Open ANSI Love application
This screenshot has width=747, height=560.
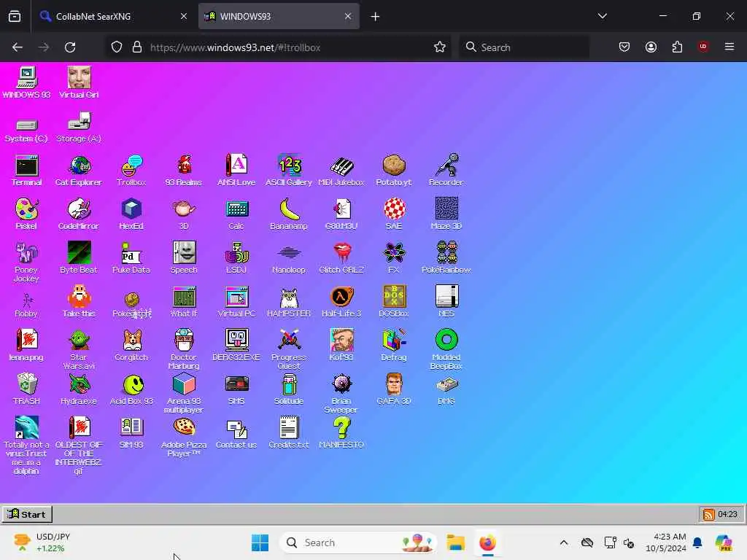coord(236,170)
